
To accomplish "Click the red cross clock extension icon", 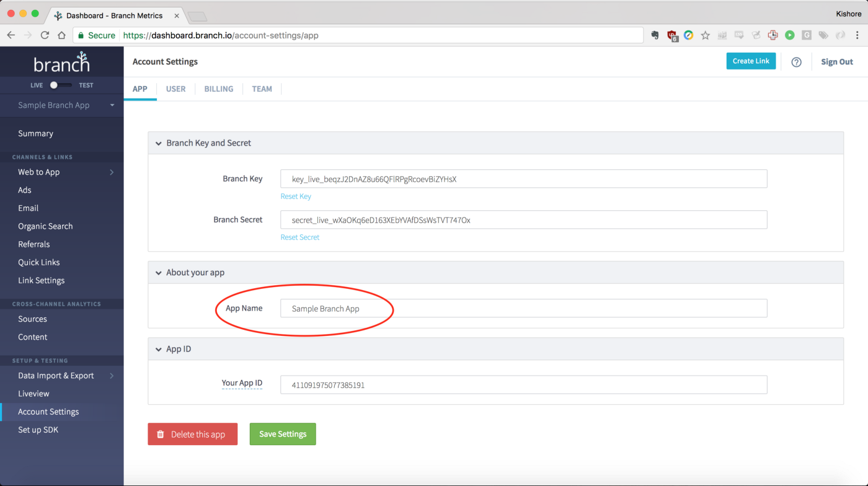I will (773, 35).
